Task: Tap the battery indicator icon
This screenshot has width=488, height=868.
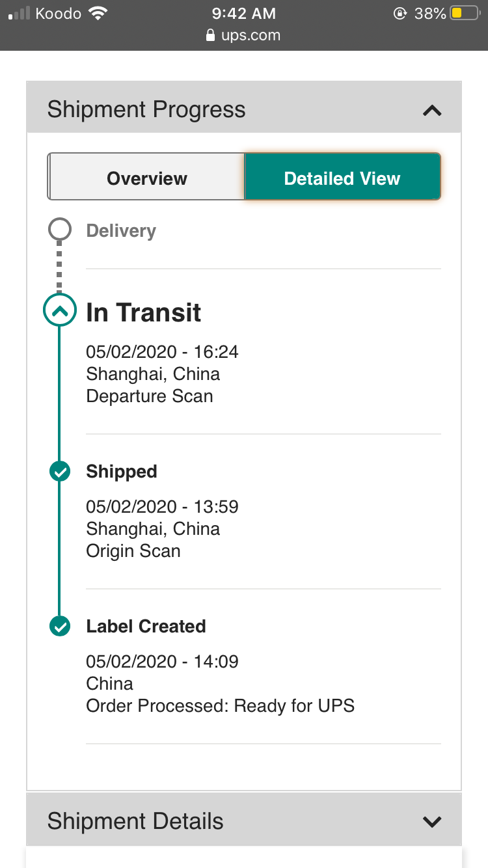Action: (x=465, y=13)
